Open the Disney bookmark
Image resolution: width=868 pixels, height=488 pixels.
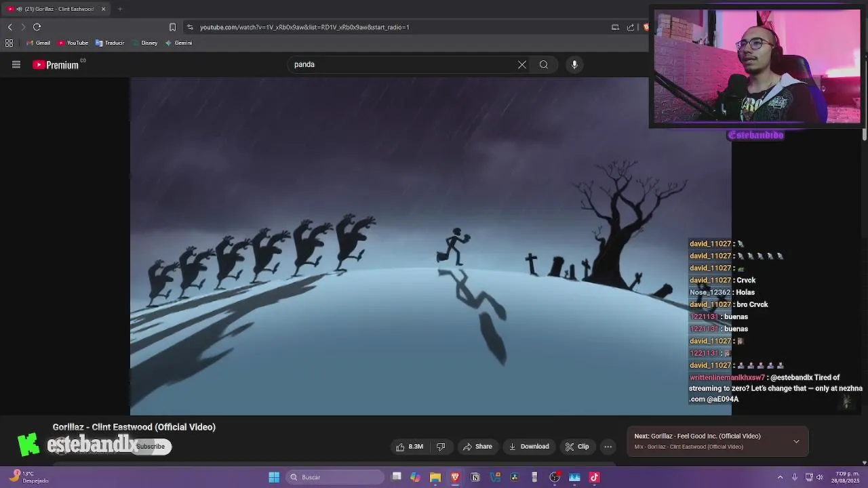pyautogui.click(x=144, y=43)
